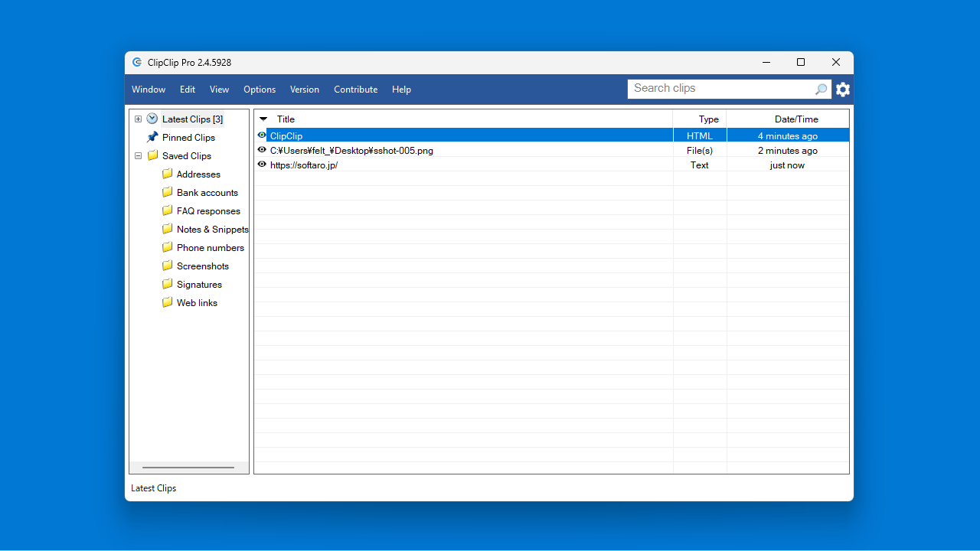Open the Phone numbers folder label
The image size is (980, 551).
point(211,247)
